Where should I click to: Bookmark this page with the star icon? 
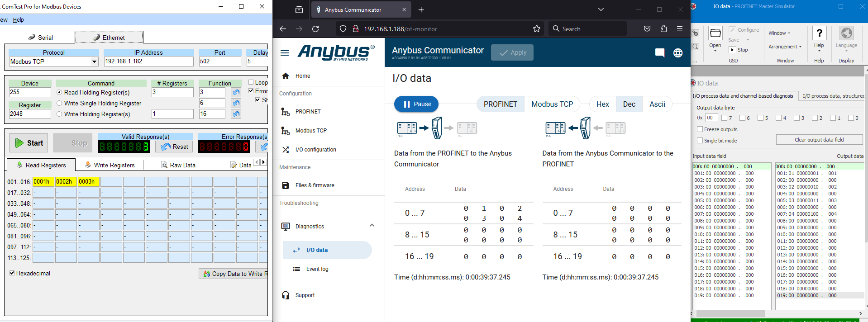tap(536, 29)
